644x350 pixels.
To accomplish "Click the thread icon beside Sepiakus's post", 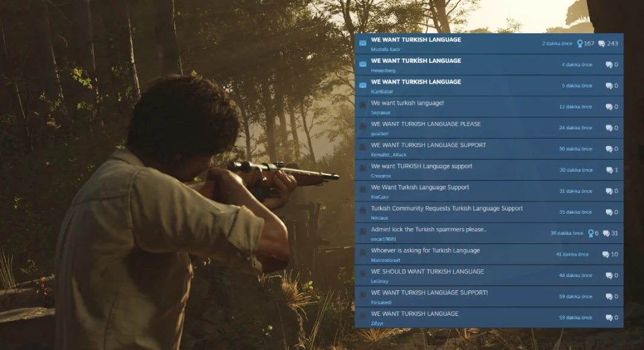I will pyautogui.click(x=362, y=105).
